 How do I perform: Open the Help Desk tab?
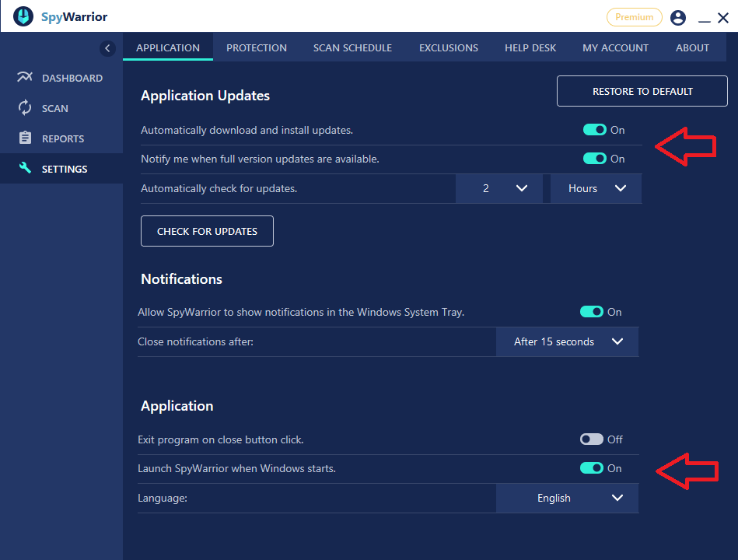pos(530,47)
